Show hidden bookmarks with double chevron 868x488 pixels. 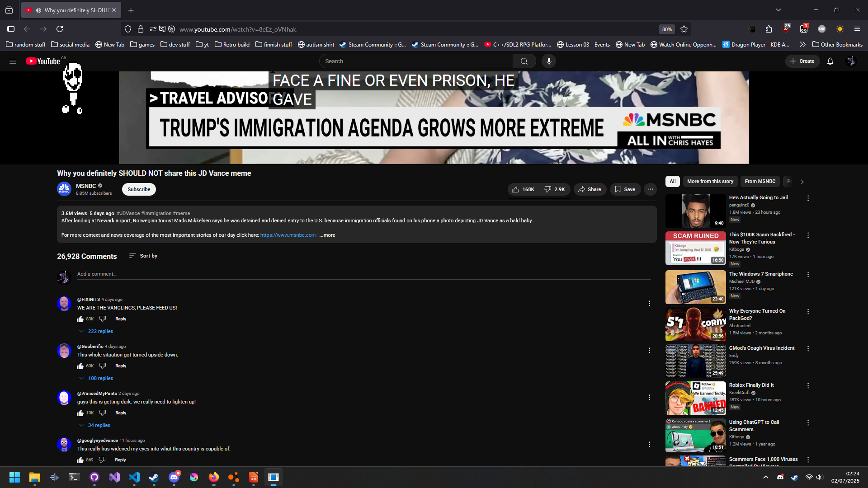(x=802, y=44)
